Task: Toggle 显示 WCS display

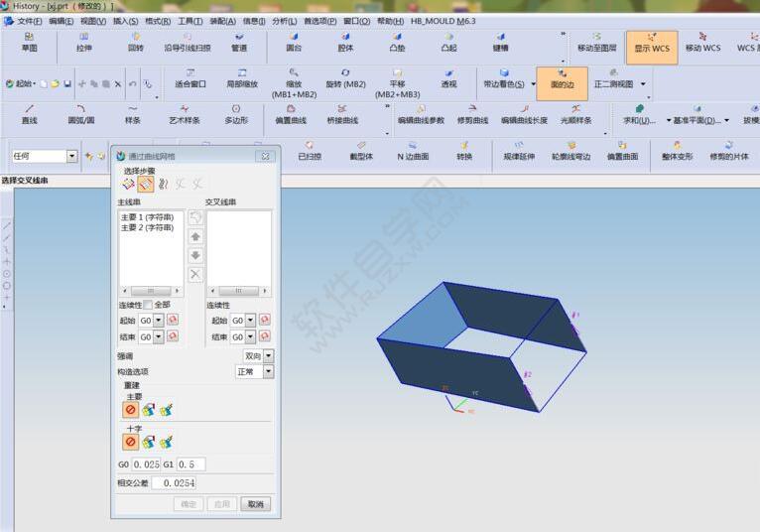Action: point(652,48)
